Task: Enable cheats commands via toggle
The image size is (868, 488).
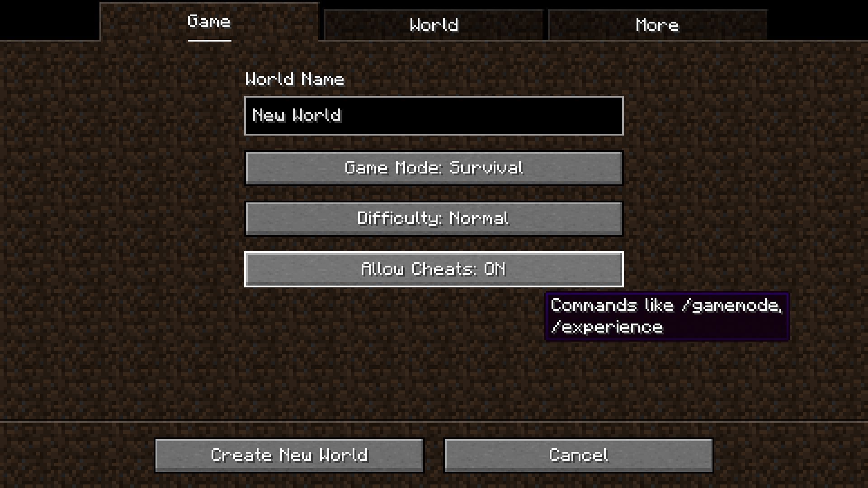Action: pos(434,269)
